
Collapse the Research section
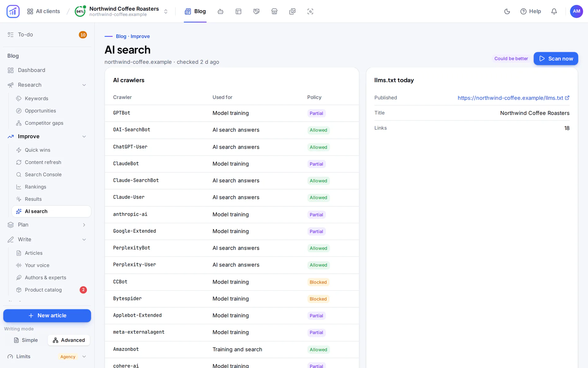[47, 85]
